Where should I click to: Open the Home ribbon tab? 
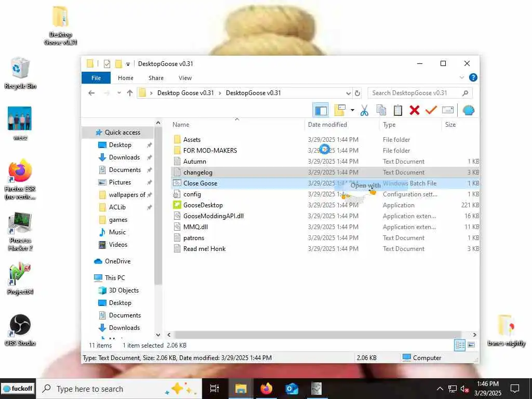pos(126,78)
